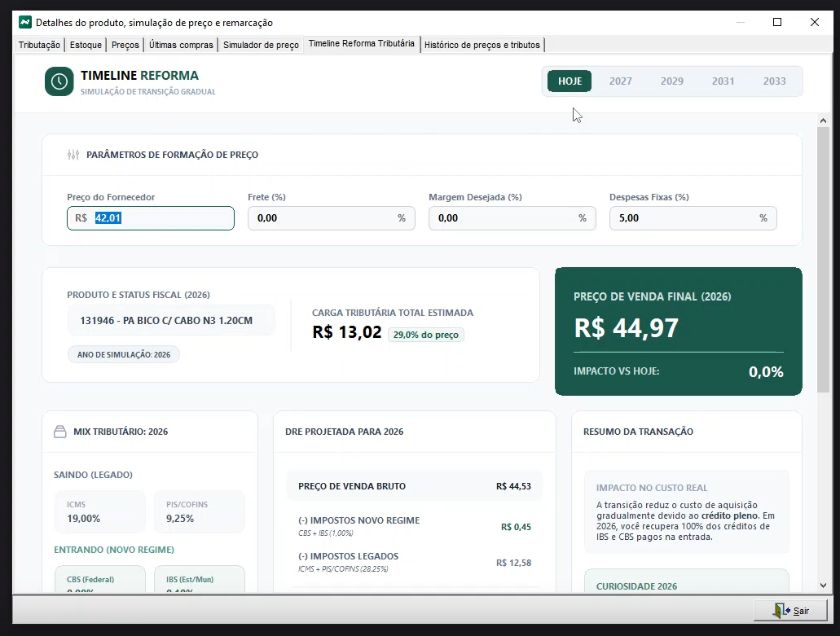The width and height of the screenshot is (840, 636).
Task: Switch to the Preços tab
Action: (x=125, y=45)
